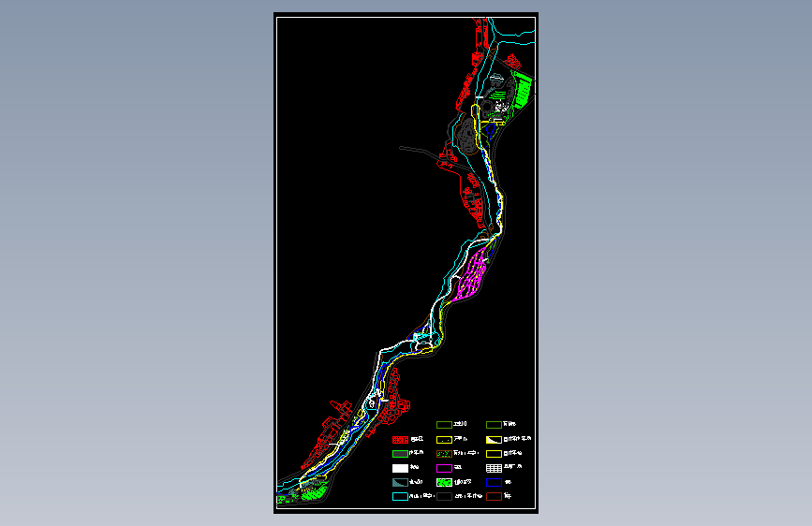Click the white-bordered bright green legend swatch
The height and width of the screenshot is (526, 812).
click(444, 483)
